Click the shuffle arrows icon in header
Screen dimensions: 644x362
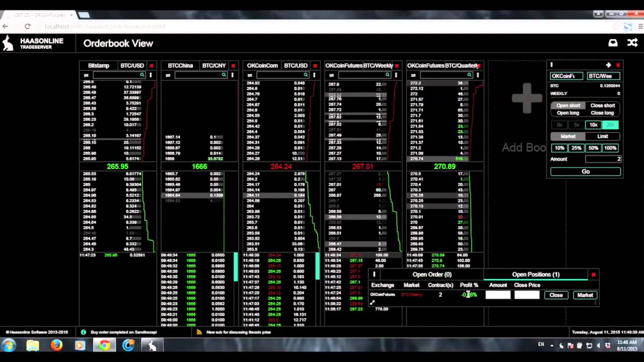[632, 43]
